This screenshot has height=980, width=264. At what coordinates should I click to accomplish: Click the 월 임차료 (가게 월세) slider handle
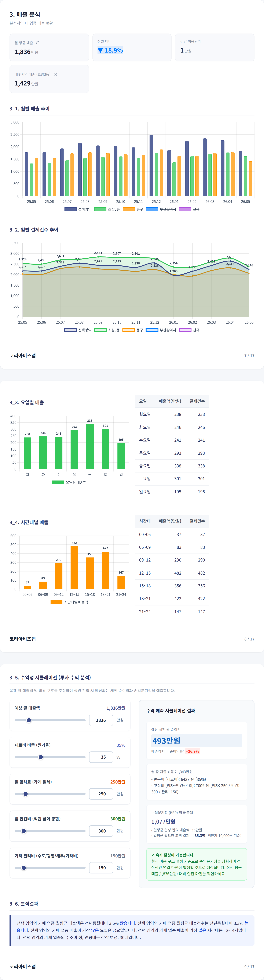[26, 794]
